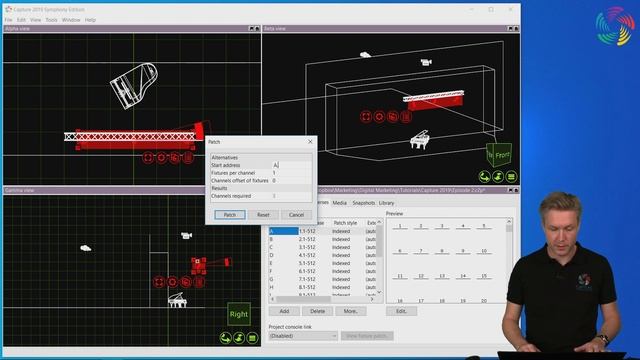Screen dimensions: 640x360
Task: Click the universe list scroll down arrow
Action: tap(380, 292)
